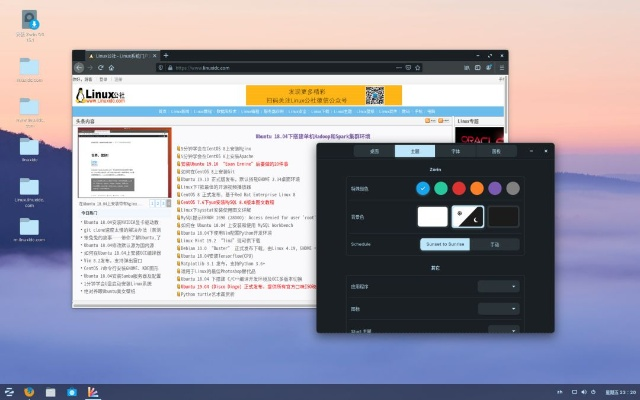Image resolution: width=640 pixels, height=400 pixels.
Task: Choose the dark background theme
Action: tap(504, 216)
